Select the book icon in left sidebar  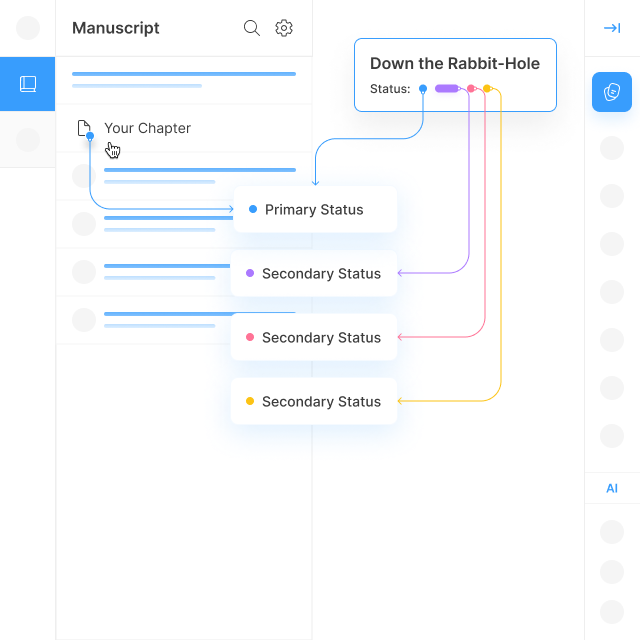pyautogui.click(x=28, y=84)
